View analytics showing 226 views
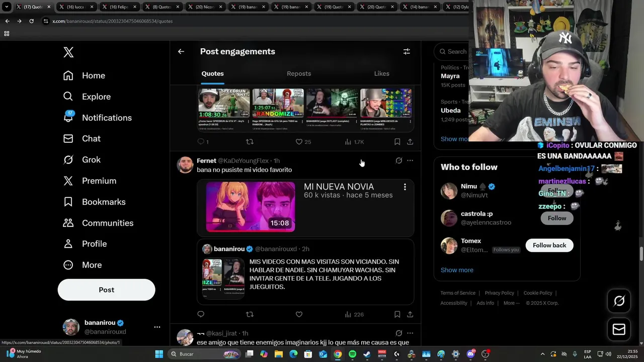644x362 pixels. 354,314
